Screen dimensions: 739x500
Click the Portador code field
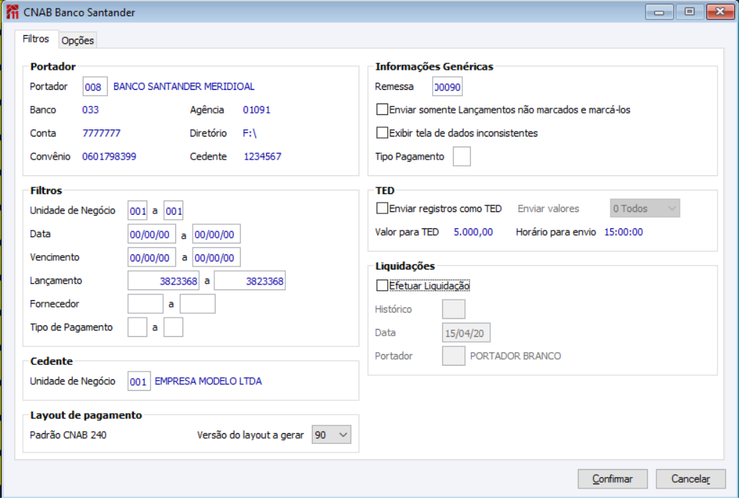click(95, 87)
